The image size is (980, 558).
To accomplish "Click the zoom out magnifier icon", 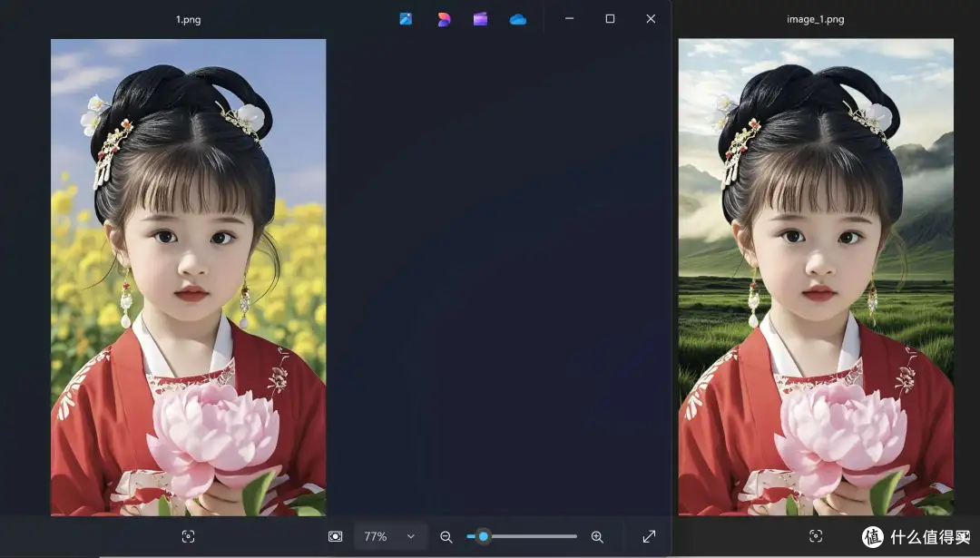I will (x=446, y=537).
